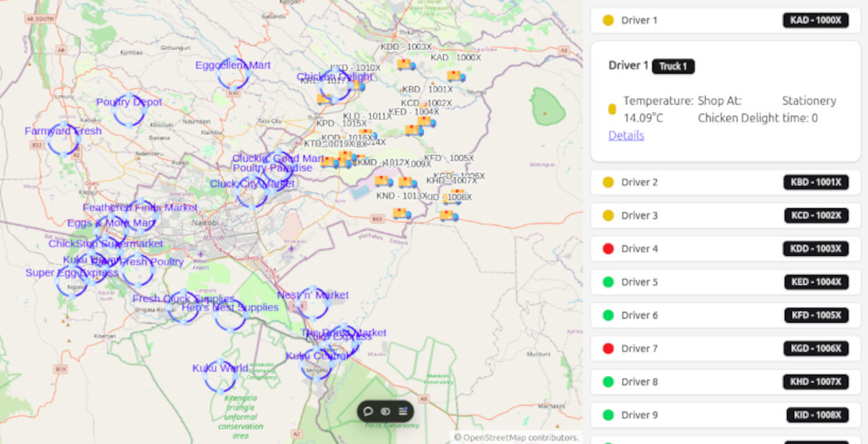Toggle the red status dot for Driver 4
The width and height of the screenshot is (868, 444).
tap(609, 248)
